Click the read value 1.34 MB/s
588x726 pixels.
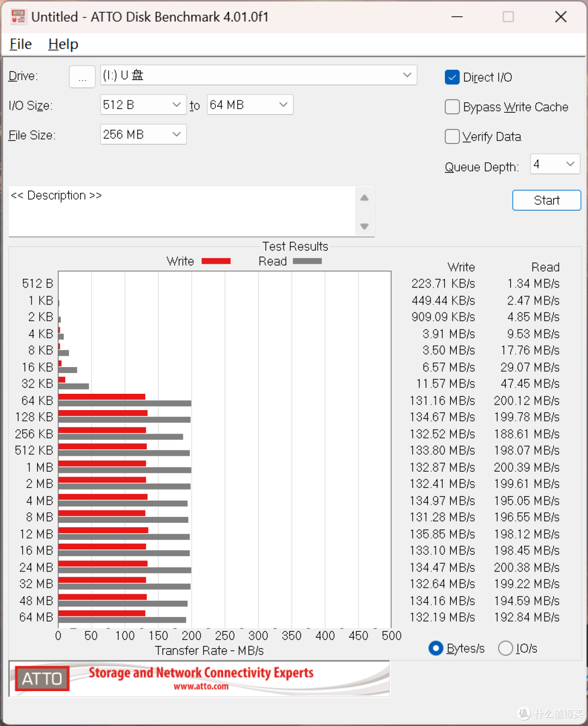(534, 284)
